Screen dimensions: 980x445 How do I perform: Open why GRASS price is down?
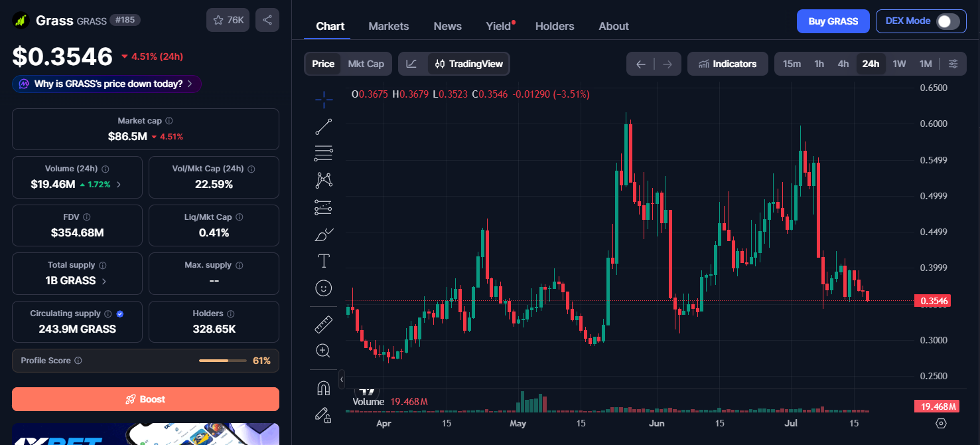tap(107, 84)
